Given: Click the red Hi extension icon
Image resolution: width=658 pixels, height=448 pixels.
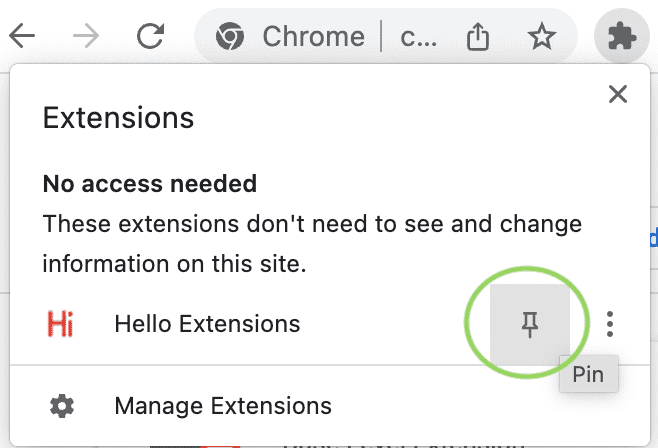Looking at the screenshot, I should pos(61,324).
